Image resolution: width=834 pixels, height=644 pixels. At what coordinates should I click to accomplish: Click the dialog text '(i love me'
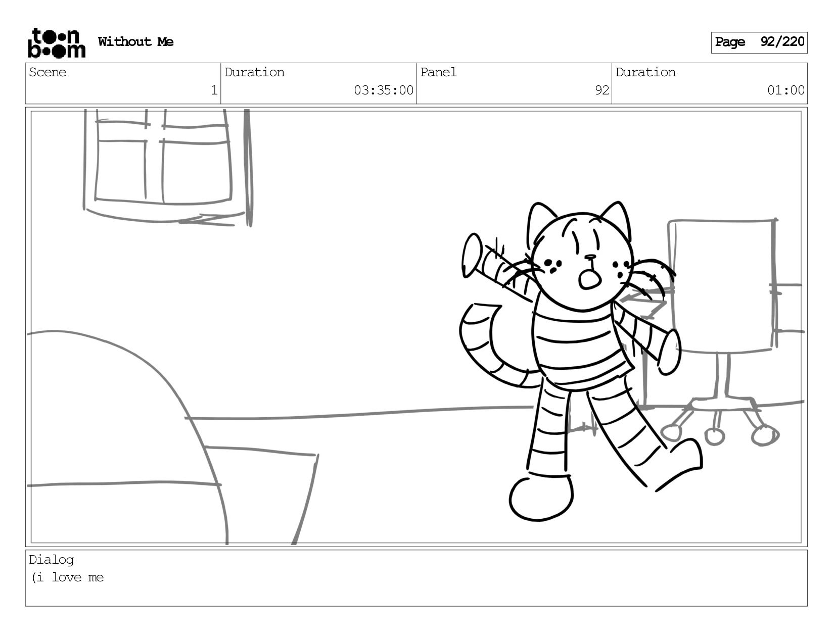[x=67, y=577]
